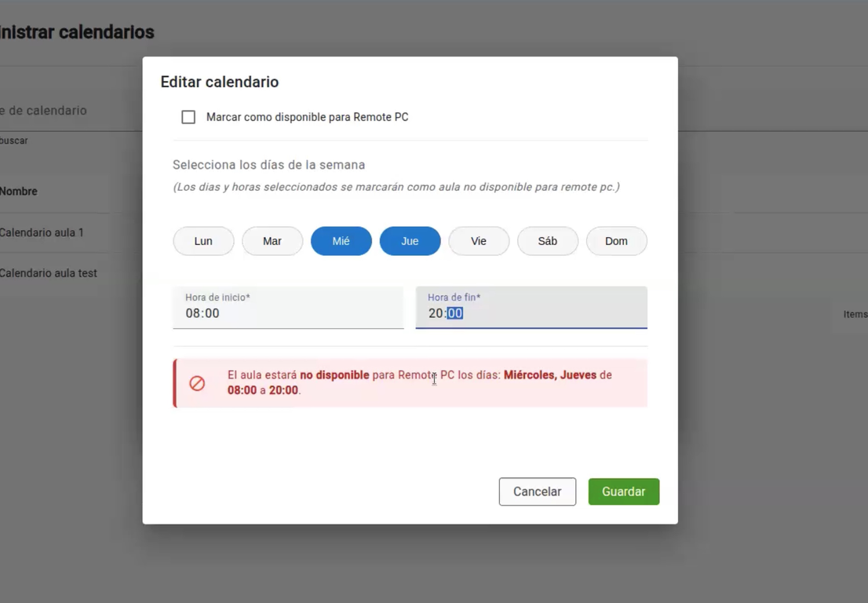868x603 pixels.
Task: Check 'Marcar como disponible para Remote PC' box
Action: coord(188,117)
